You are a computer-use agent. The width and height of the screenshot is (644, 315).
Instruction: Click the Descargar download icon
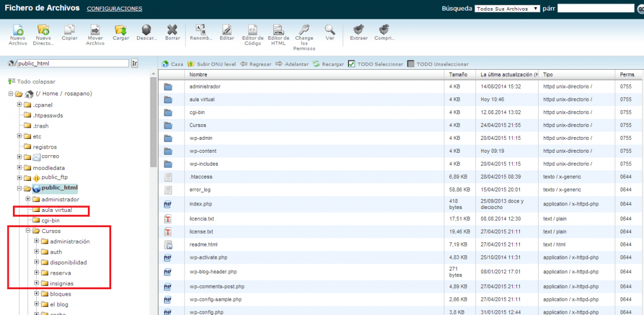tap(146, 30)
